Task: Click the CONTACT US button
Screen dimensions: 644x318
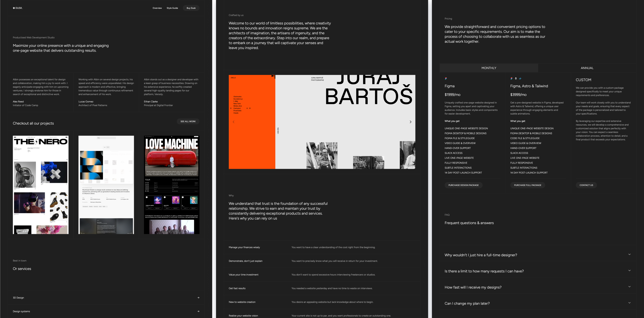Action: (585, 185)
